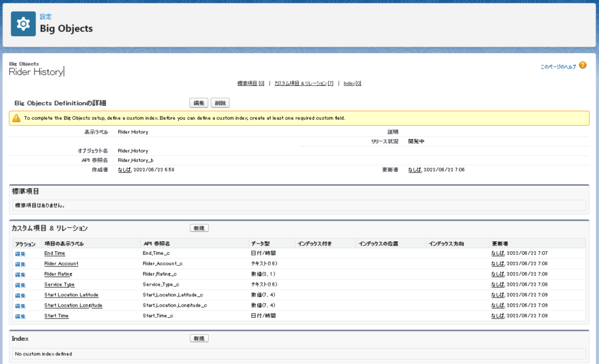This screenshot has height=364, width=599.
Task: Click the yellow warning triangle icon
Action: point(16,118)
